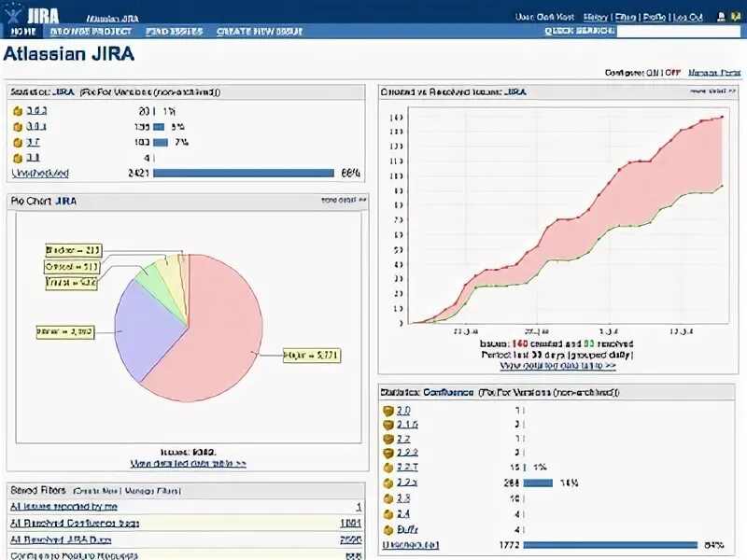747x560 pixels.
Task: Click the Major = 5,771 pie label
Action: point(312,356)
